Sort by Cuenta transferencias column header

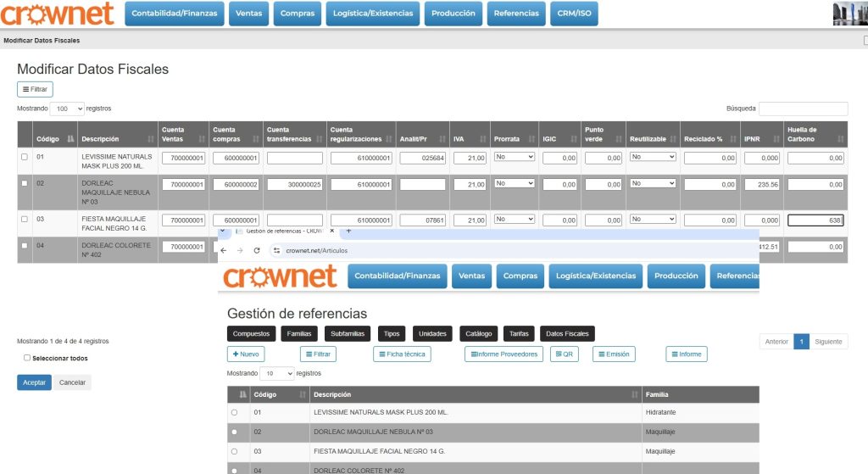point(294,134)
